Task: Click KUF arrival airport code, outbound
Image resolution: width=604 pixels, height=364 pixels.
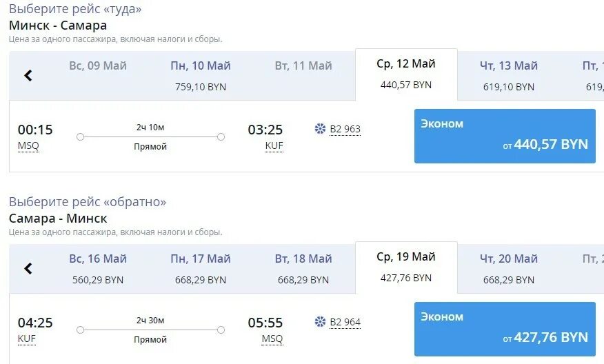Action: click(x=274, y=146)
